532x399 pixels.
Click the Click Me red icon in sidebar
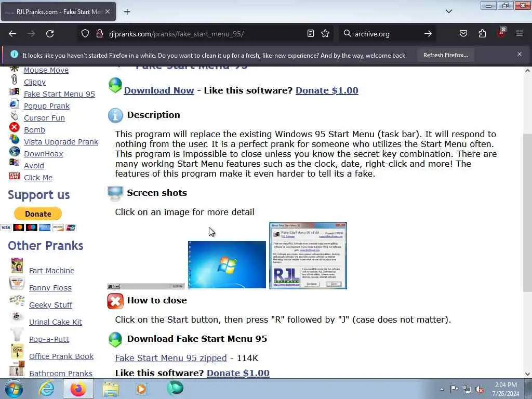pos(14,176)
